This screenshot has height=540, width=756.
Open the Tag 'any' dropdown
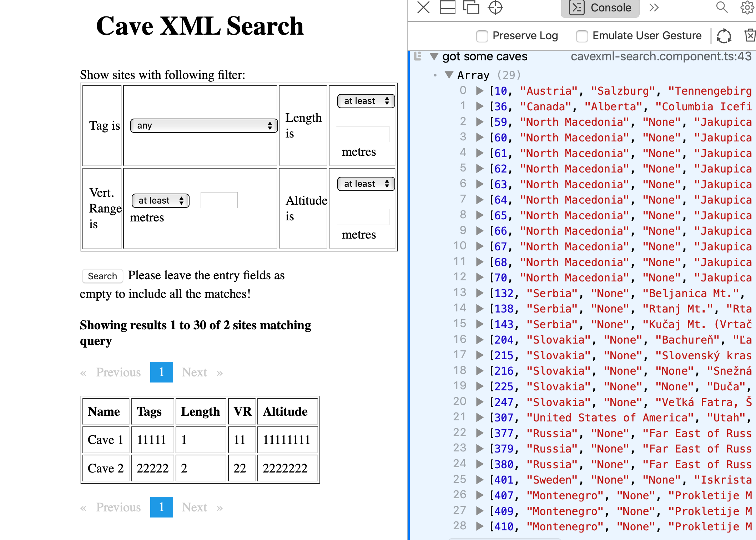click(x=204, y=126)
